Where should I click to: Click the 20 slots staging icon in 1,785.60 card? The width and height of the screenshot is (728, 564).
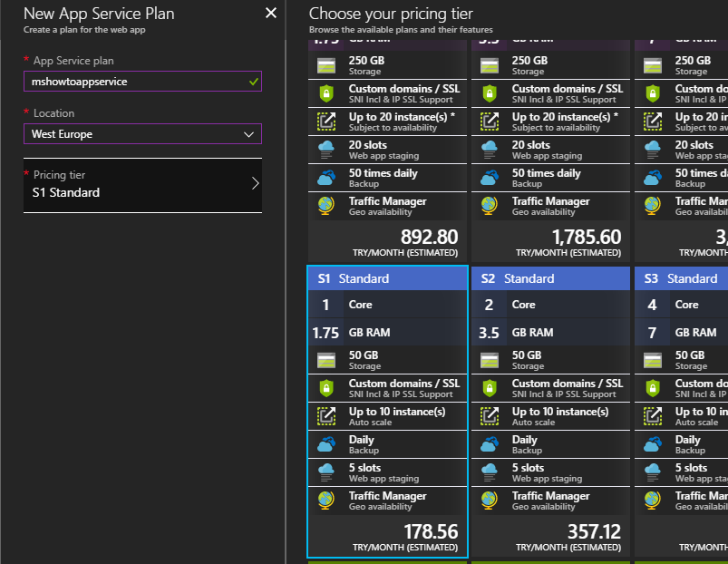pos(490,150)
